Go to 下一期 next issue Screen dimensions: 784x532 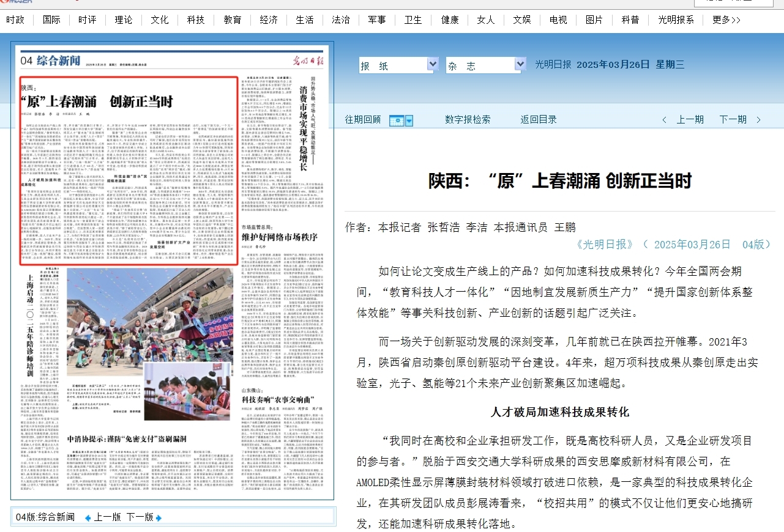(x=733, y=120)
